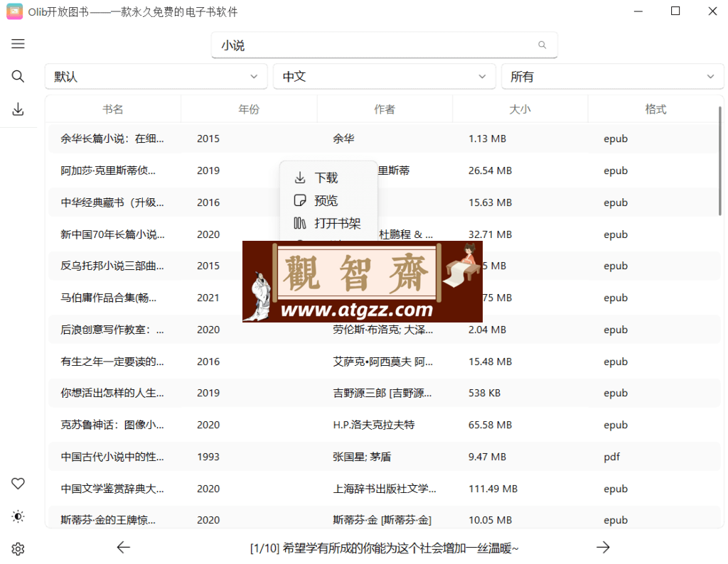This screenshot has height=564, width=728.
Task: Minimize the Olib window
Action: [638, 11]
